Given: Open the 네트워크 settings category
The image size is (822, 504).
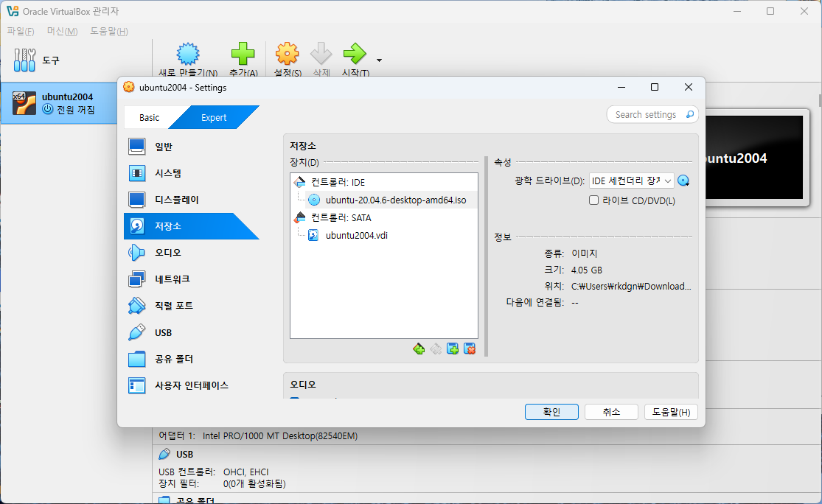Looking at the screenshot, I should (192, 279).
